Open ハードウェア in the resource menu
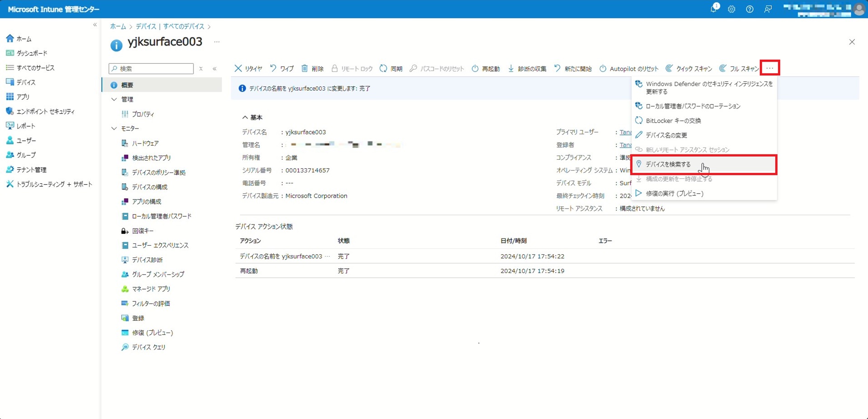 coord(140,143)
